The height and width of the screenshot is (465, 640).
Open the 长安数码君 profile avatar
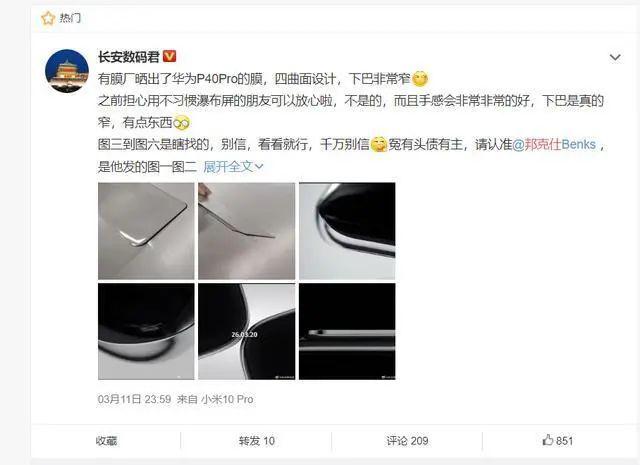pyautogui.click(x=67, y=71)
